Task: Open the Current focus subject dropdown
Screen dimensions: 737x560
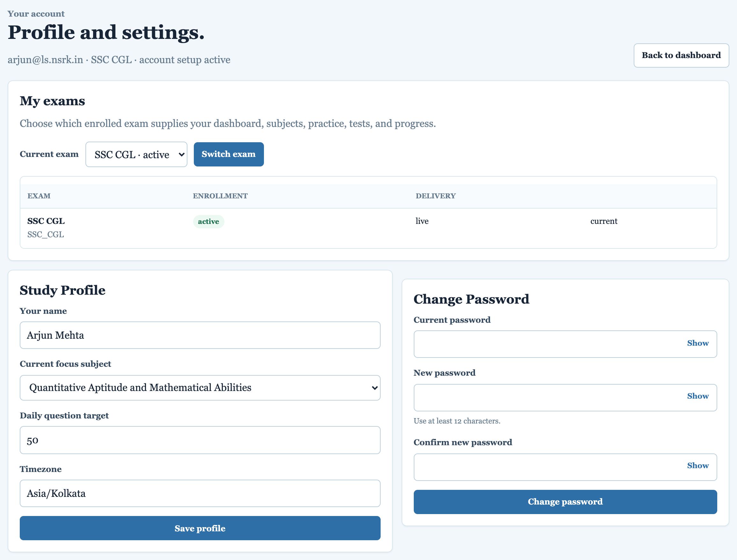Action: tap(200, 388)
